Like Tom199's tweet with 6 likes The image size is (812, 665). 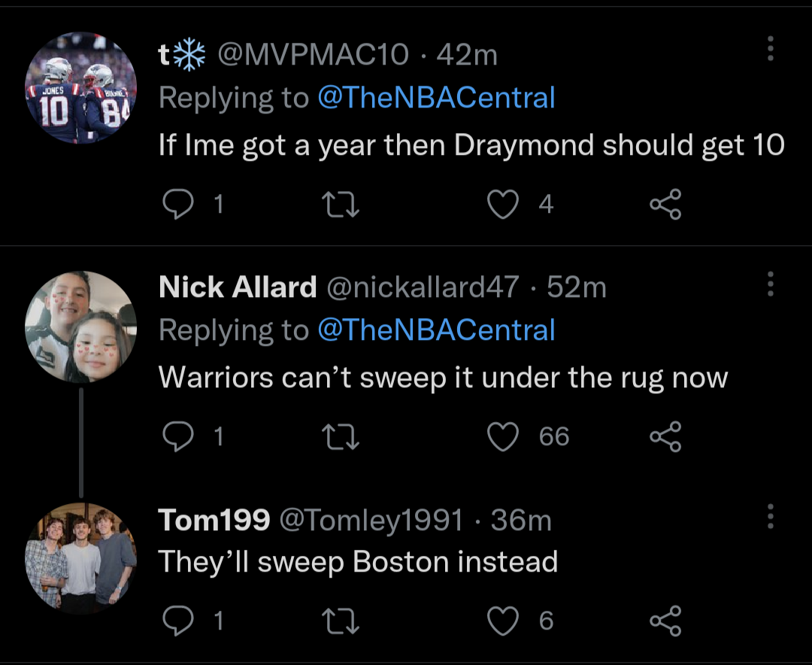pos(502,621)
